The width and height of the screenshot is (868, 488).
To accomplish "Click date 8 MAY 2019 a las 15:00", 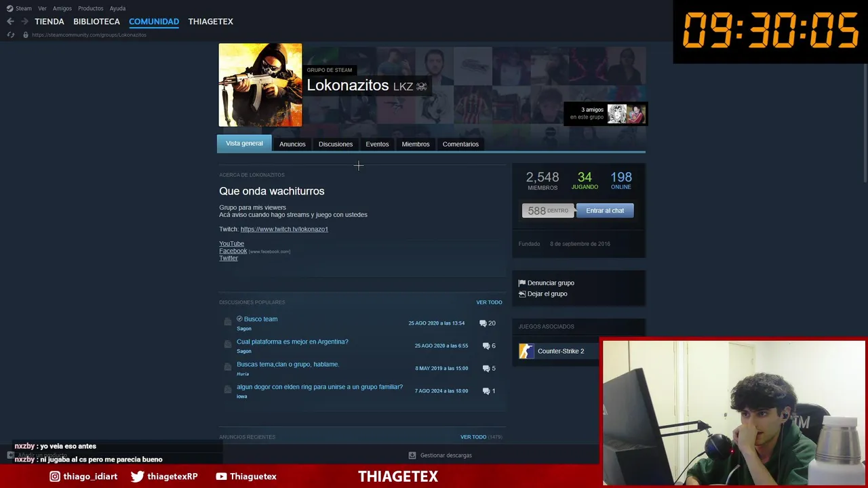I will click(x=441, y=369).
